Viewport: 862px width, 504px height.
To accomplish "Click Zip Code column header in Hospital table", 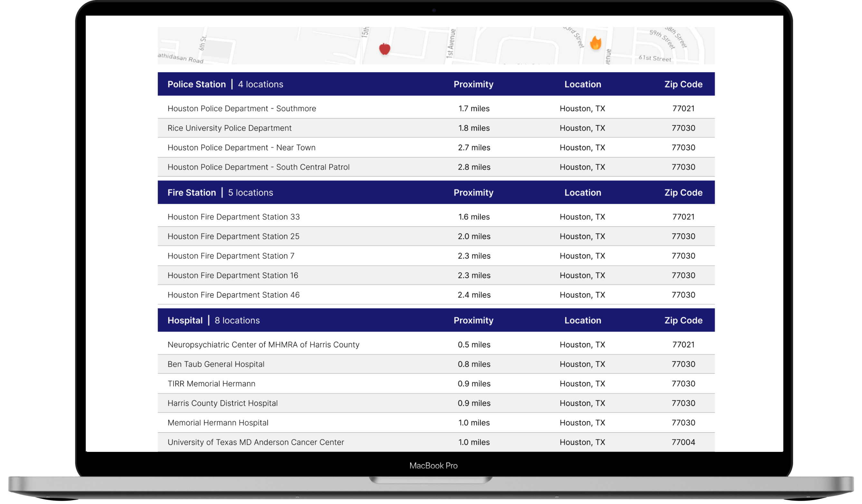I will coord(683,320).
